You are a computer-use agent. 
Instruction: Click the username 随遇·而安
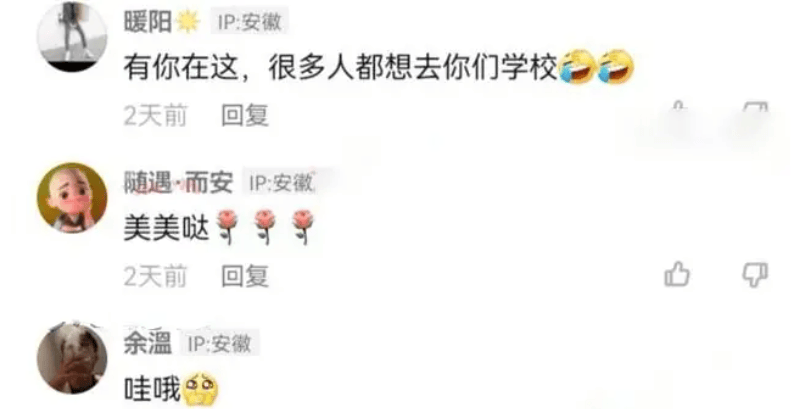(178, 183)
